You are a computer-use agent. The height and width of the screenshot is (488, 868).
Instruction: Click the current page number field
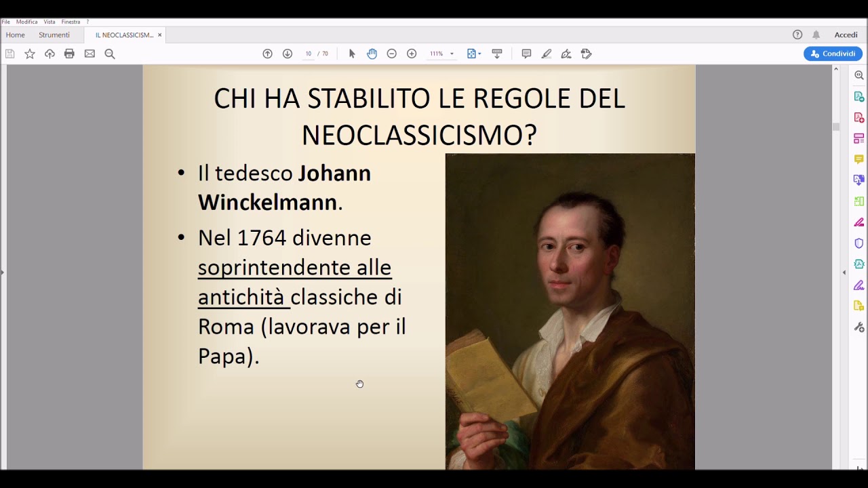coord(308,54)
